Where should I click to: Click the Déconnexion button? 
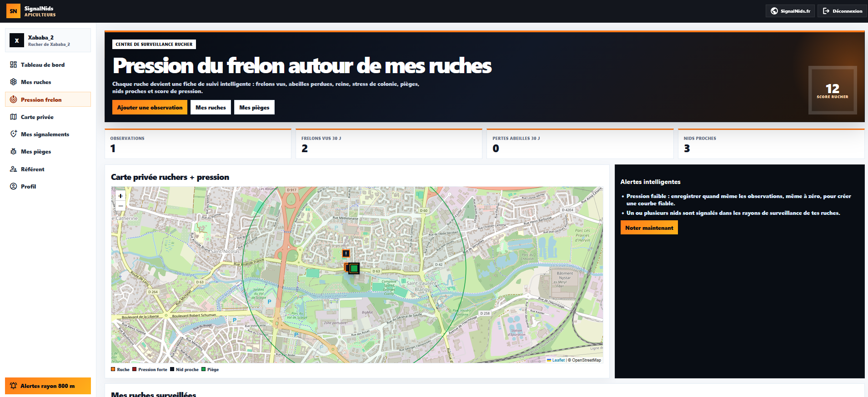(842, 11)
